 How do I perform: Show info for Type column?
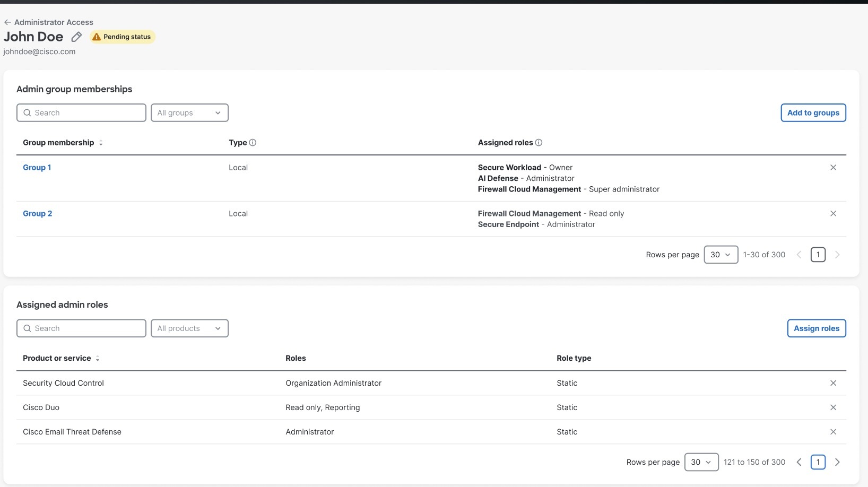253,143
